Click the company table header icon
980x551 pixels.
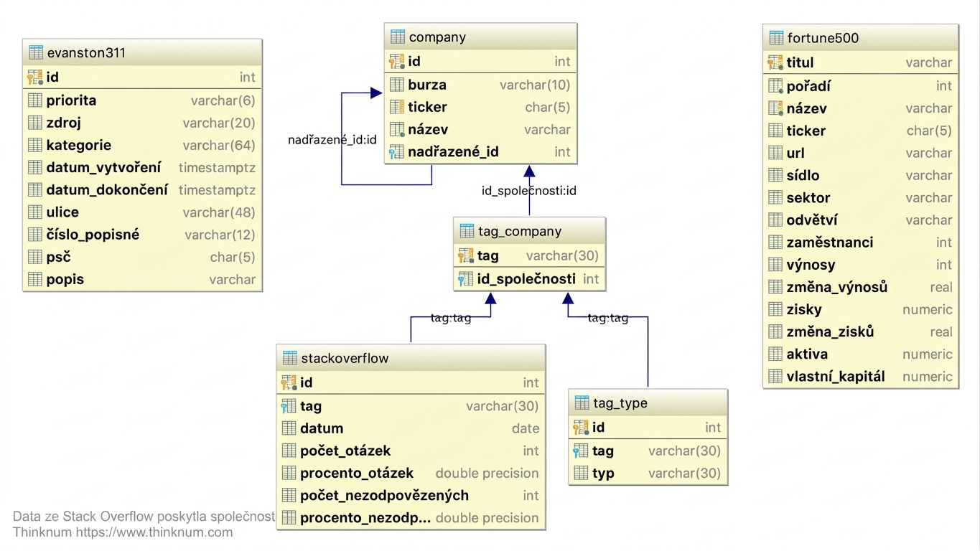pyautogui.click(x=398, y=37)
